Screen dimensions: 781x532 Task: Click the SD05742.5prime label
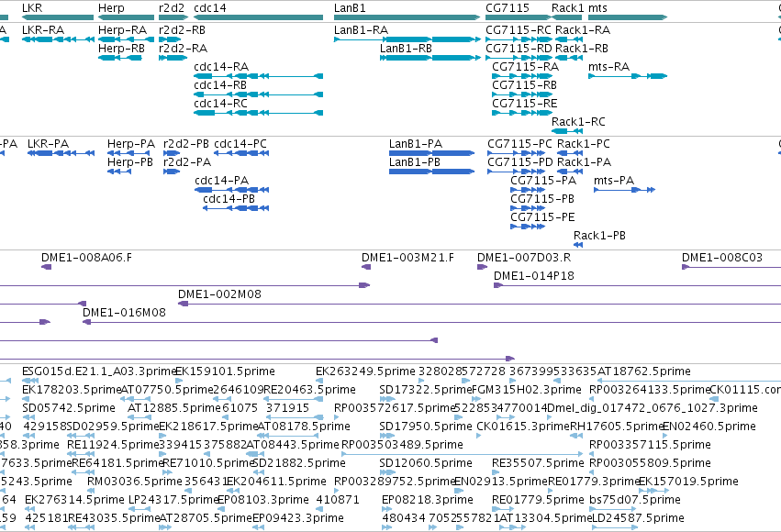(69, 408)
